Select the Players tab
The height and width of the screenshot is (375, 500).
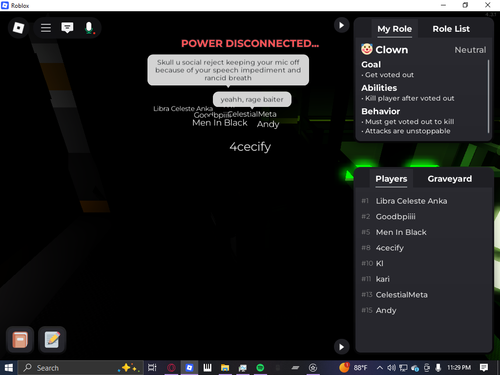pyautogui.click(x=391, y=179)
